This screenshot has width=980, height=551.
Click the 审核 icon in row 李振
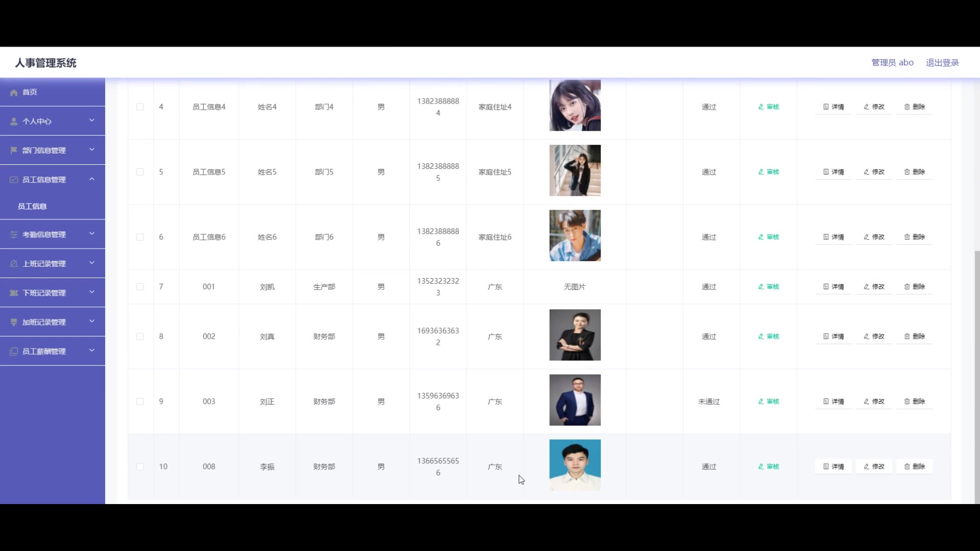click(761, 466)
